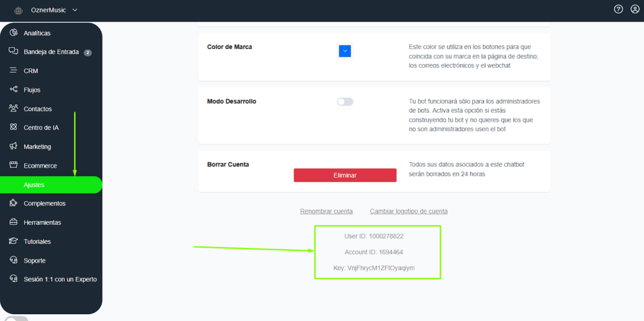Click the Ecommerce store icon

13,166
